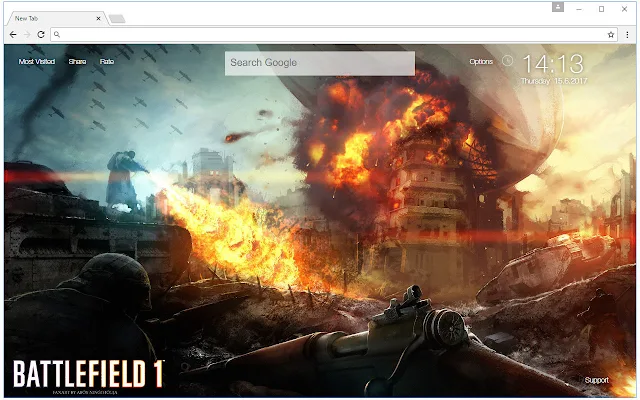Click the Thursday 15.6.2017 date text
The image size is (640, 400).
554,81
